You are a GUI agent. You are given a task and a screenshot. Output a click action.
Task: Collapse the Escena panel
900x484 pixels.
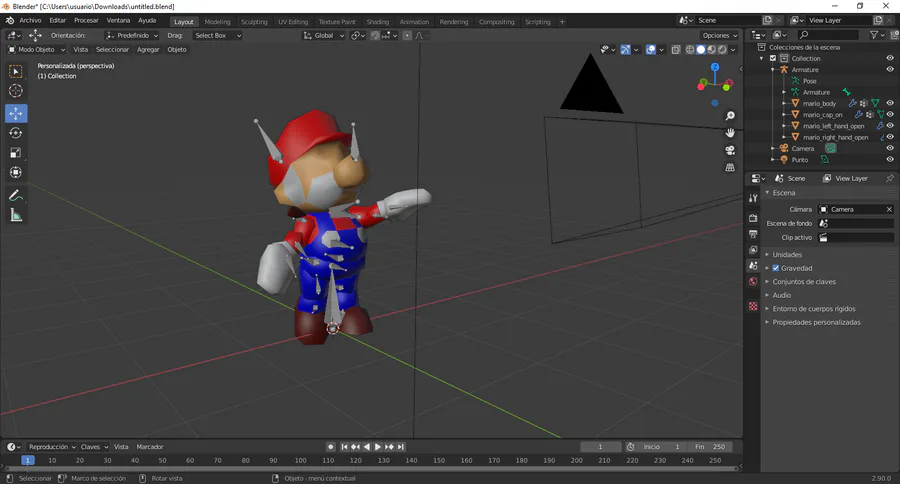point(783,193)
